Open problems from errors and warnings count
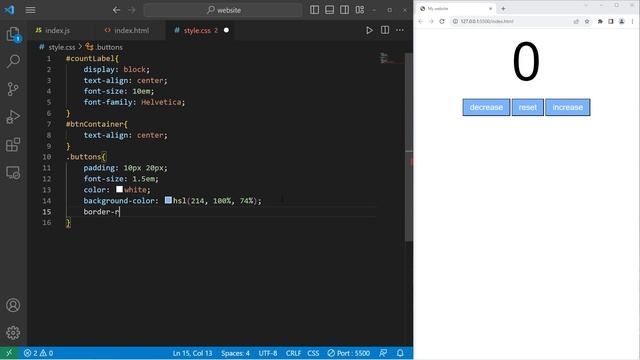 pos(38,353)
